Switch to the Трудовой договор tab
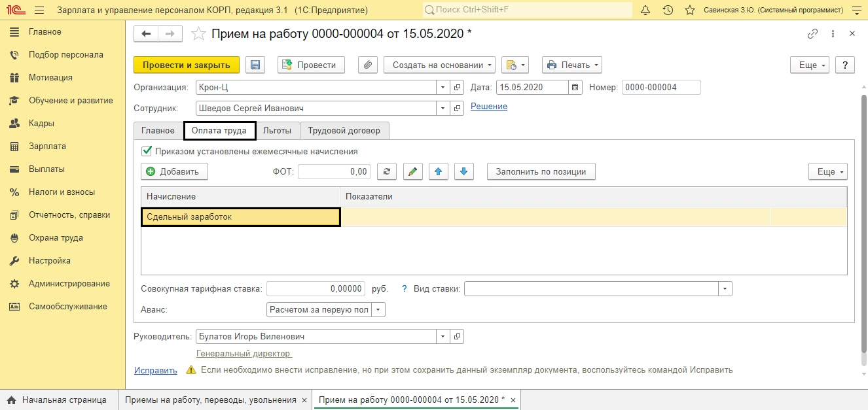This screenshot has height=410, width=868. tap(344, 130)
